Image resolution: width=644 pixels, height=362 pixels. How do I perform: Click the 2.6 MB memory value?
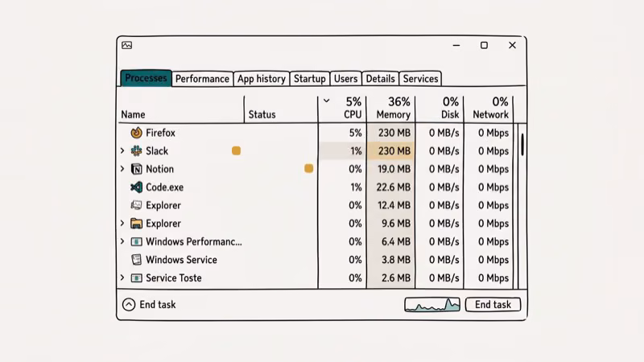point(396,278)
